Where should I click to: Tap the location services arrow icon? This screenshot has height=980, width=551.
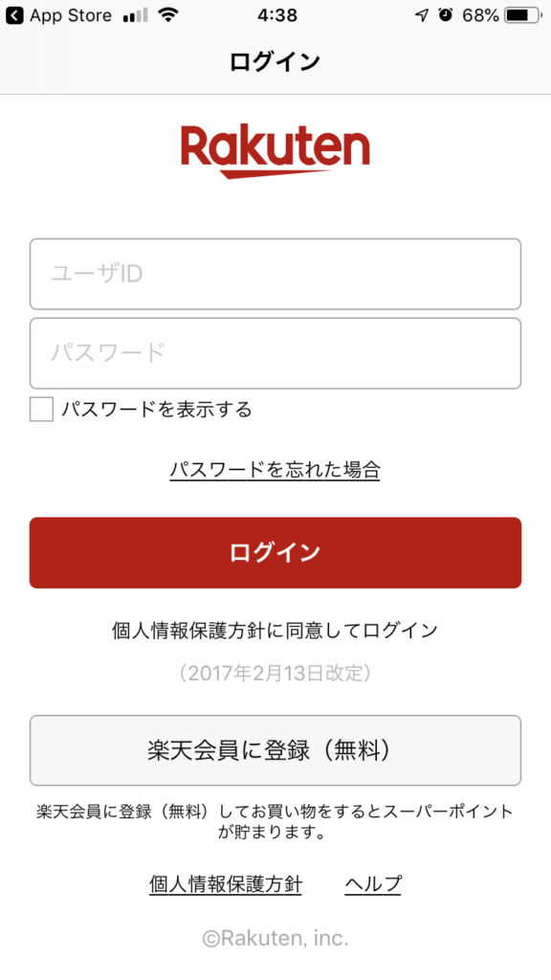click(x=422, y=15)
